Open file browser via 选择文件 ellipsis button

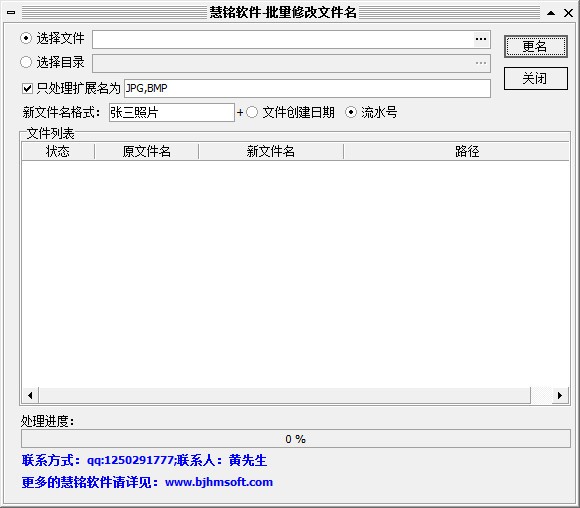tap(481, 39)
